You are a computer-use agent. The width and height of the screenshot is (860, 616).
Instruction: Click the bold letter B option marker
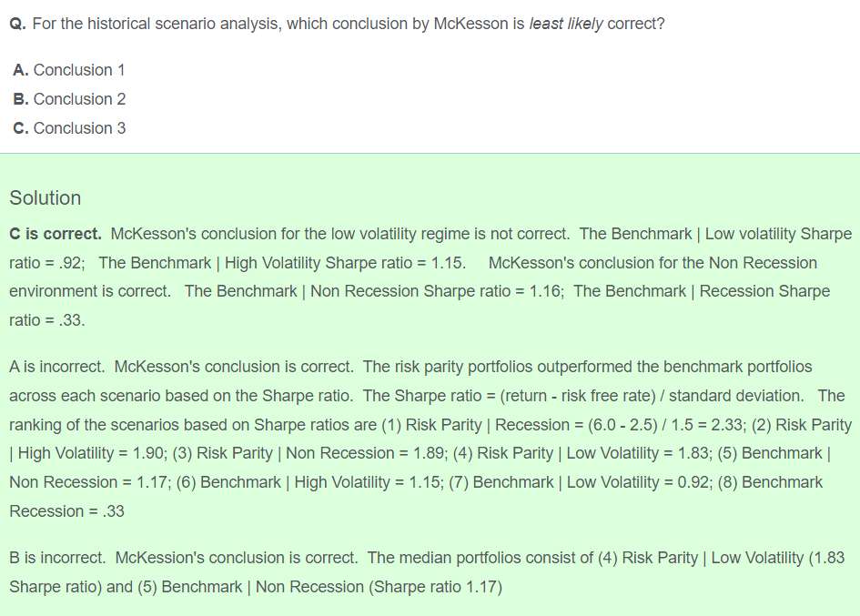click(x=20, y=99)
